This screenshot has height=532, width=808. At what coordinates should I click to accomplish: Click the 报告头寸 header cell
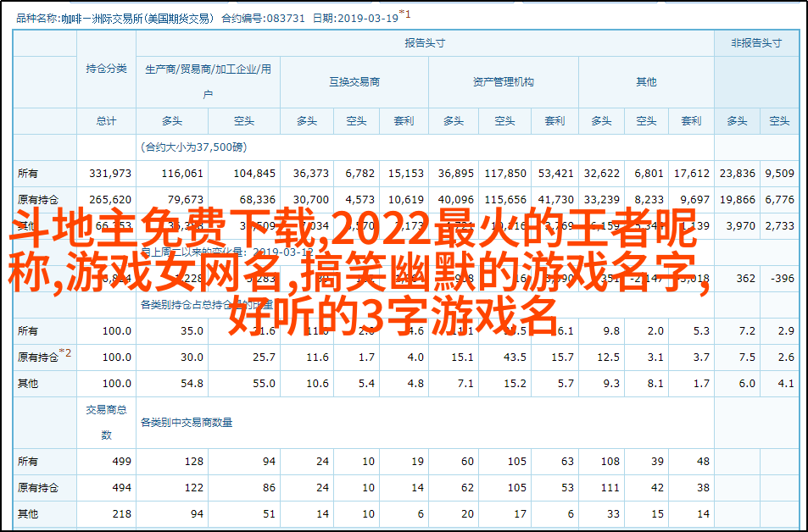click(425, 43)
